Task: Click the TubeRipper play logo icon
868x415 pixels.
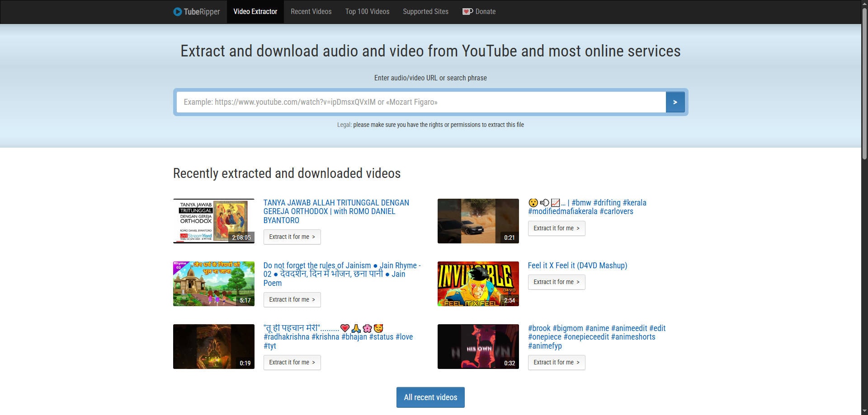Action: 177,12
